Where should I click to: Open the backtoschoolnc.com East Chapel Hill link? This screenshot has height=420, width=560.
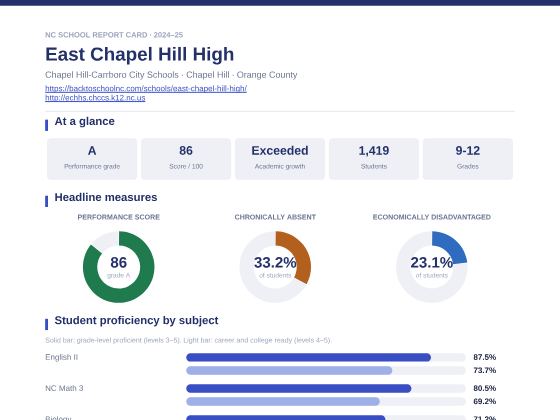[146, 88]
